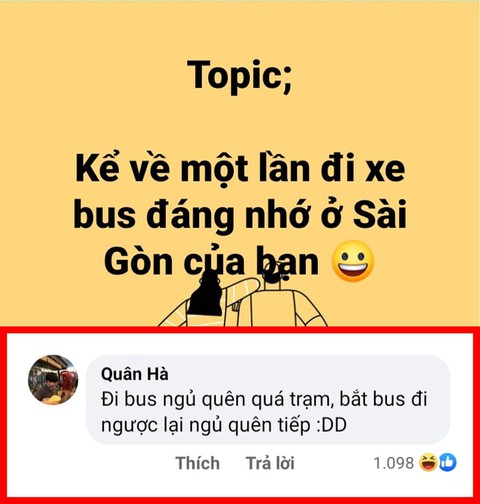Click the laughing haha reaction icon
480x504 pixels.
coord(428,463)
